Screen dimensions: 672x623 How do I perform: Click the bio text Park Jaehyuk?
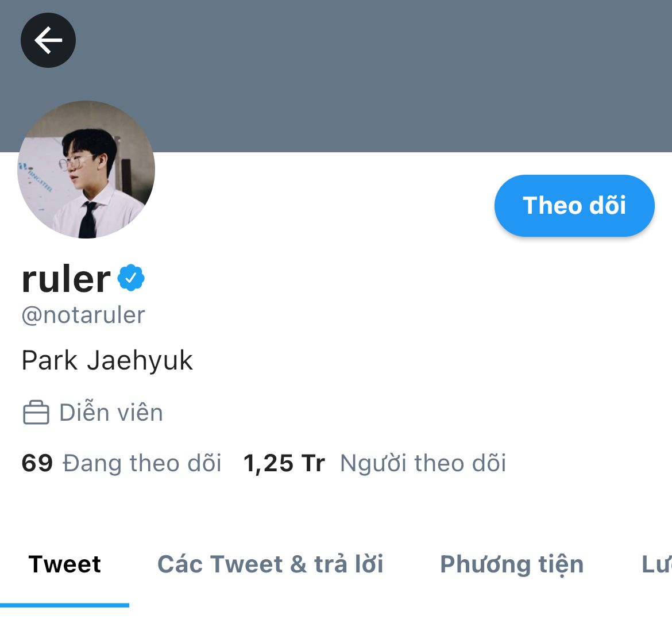pyautogui.click(x=107, y=360)
